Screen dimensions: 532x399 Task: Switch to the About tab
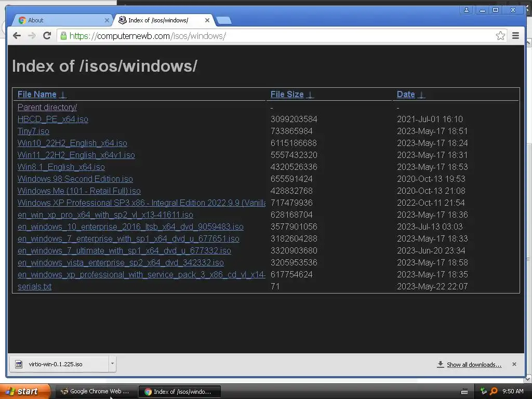pos(61,20)
